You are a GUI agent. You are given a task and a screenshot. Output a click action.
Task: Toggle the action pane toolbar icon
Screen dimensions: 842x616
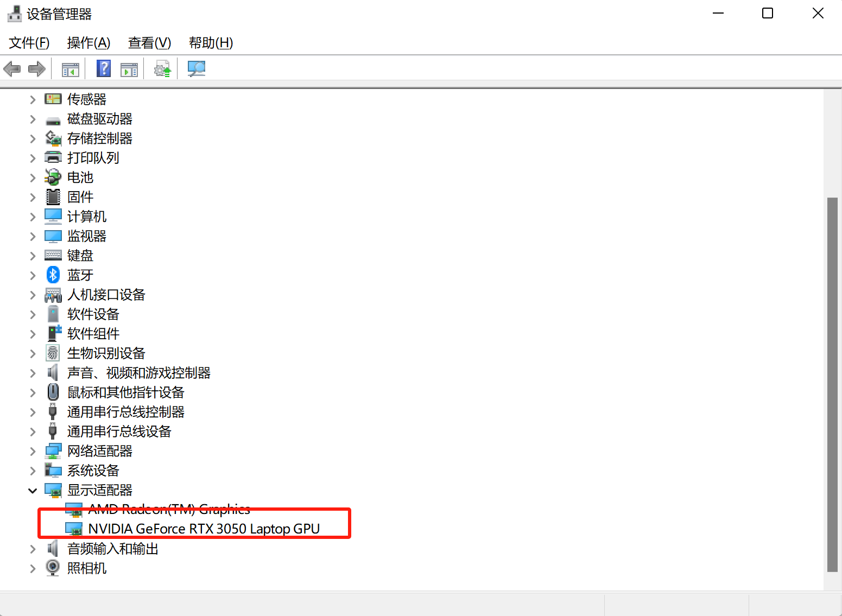pos(129,69)
